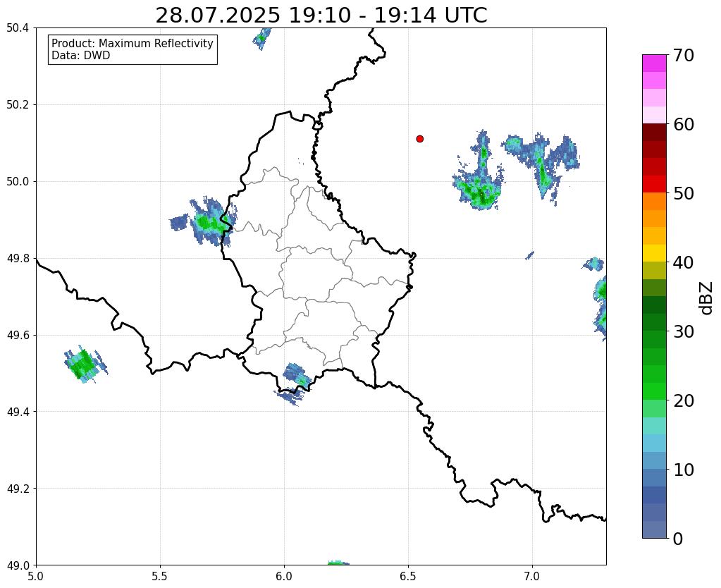Click the 'Data: DWD' label
The height and width of the screenshot is (588, 721).
click(x=81, y=56)
